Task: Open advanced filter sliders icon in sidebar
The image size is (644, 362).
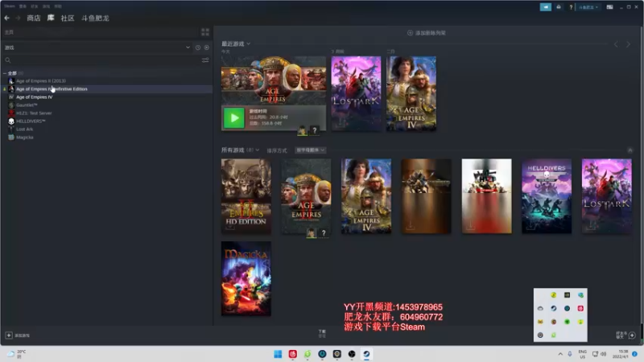Action: [205, 60]
